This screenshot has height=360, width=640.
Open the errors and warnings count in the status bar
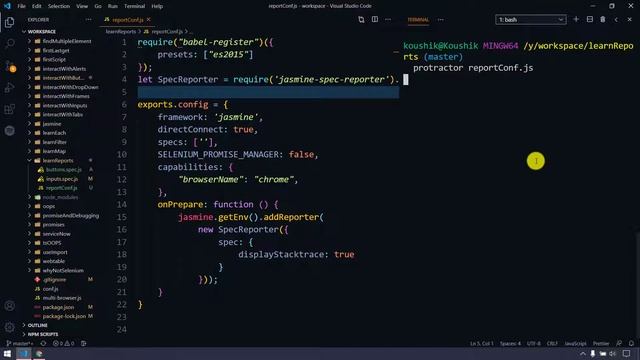63,343
